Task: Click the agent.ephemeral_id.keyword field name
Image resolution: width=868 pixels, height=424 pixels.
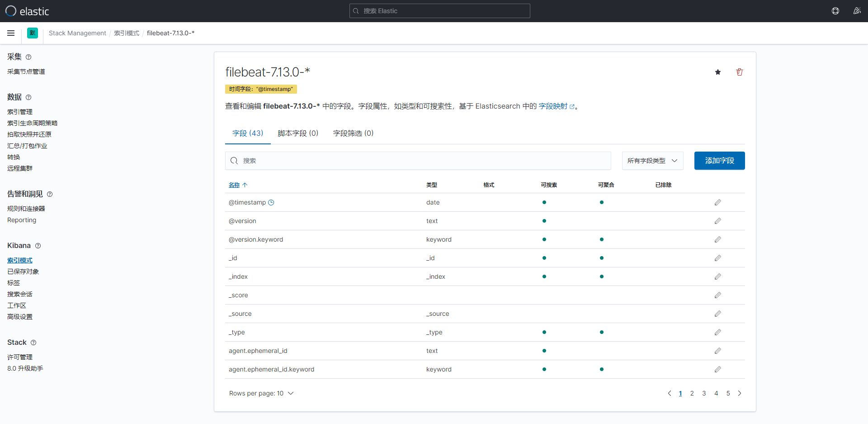Action: (x=271, y=369)
